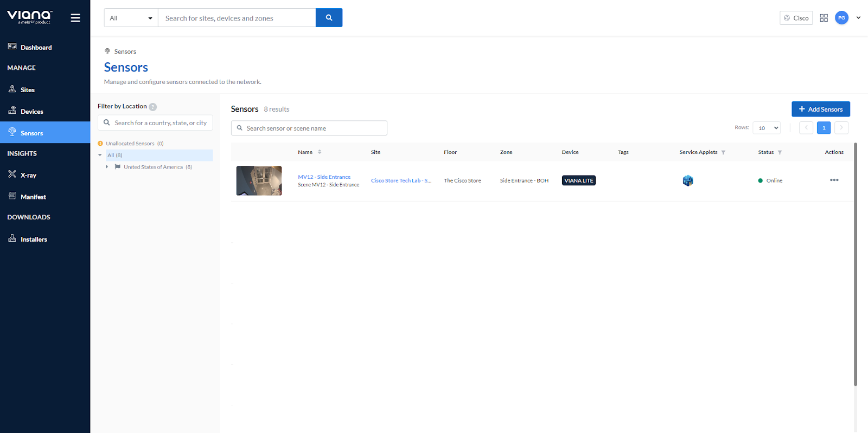Go to Devices in the sidebar
This screenshot has height=433, width=868.
(x=31, y=112)
